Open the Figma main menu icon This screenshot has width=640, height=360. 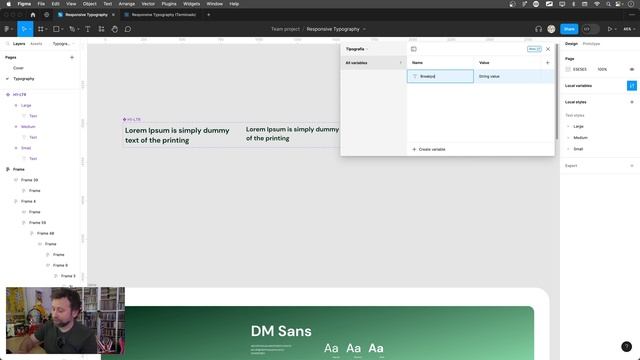(7, 29)
